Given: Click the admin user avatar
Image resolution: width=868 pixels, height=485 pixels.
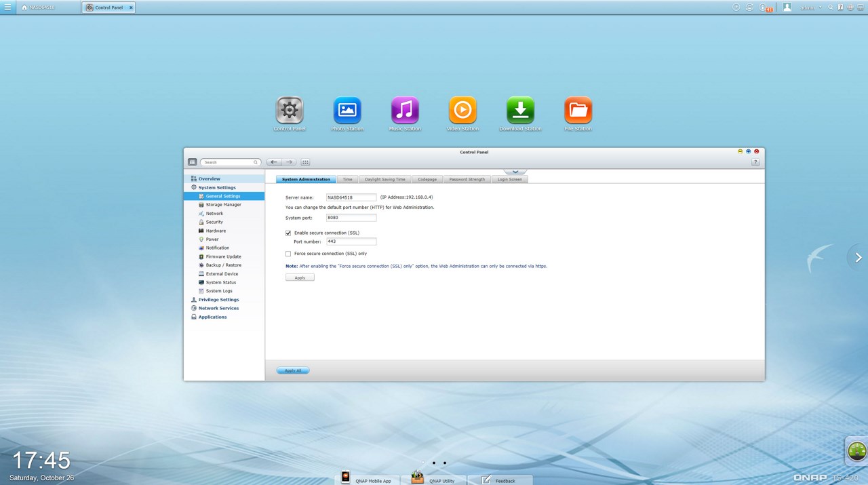Looking at the screenshot, I should (787, 7).
